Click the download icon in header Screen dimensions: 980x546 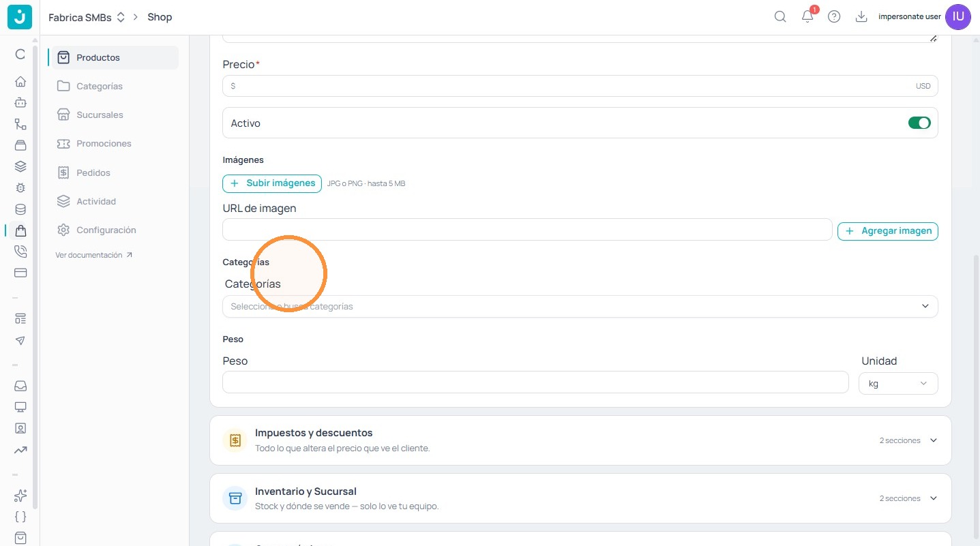point(861,17)
